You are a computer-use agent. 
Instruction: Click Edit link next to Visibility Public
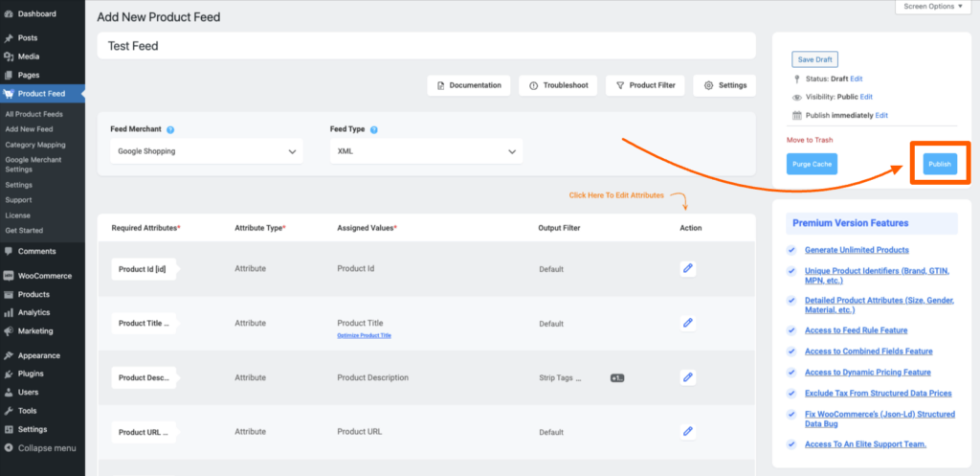tap(866, 97)
